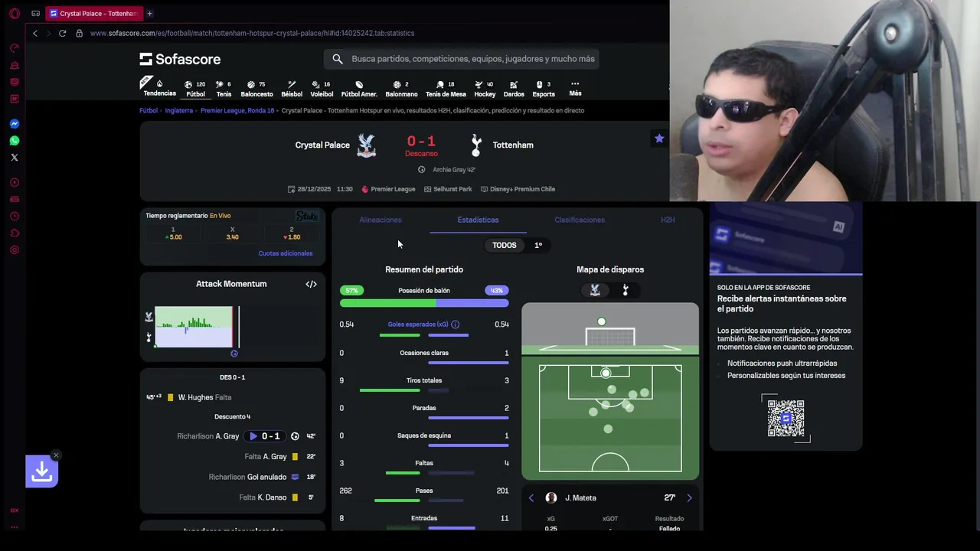Go to previous shot arrow
Screen dimensions: 980x551
531,498
